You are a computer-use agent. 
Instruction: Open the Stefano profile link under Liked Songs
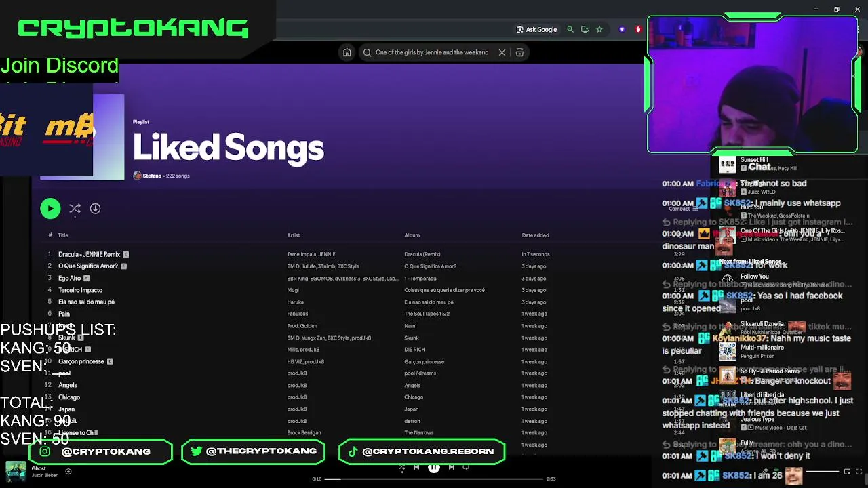pyautogui.click(x=152, y=176)
